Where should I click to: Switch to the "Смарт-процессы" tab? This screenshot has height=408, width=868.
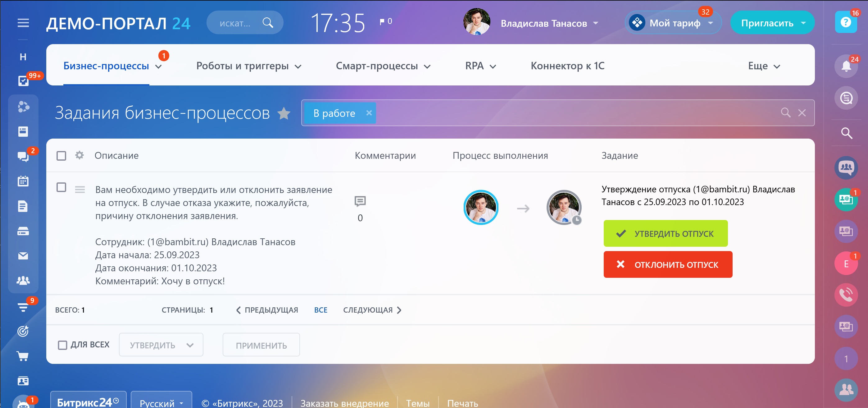[383, 66]
